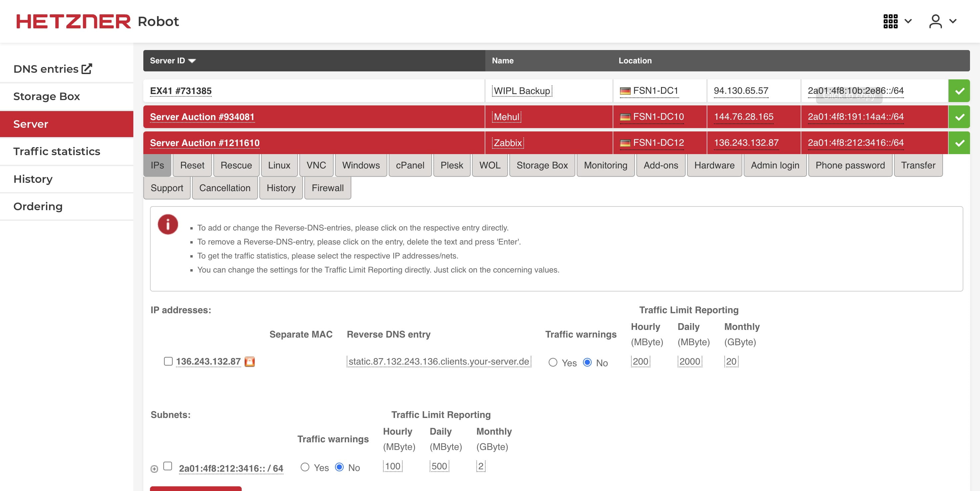The width and height of the screenshot is (980, 491).
Task: Expand subnet 2a01:4f8:212:3416:: plus icon
Action: click(154, 469)
